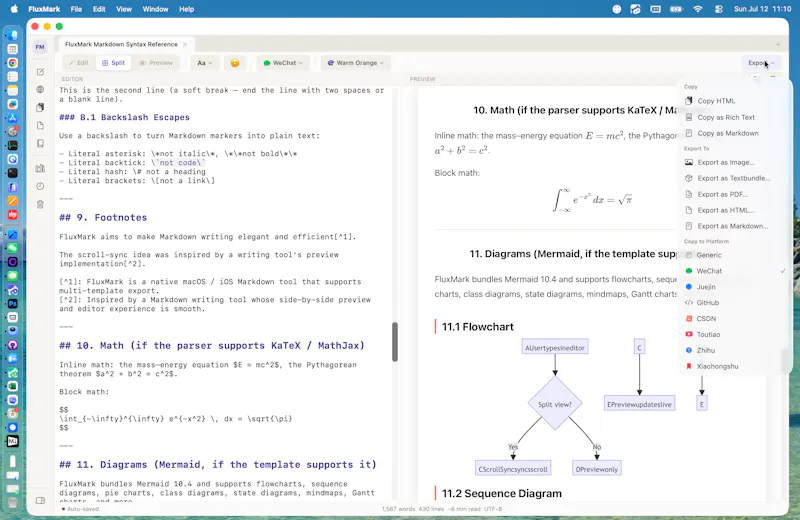Add a new tab with the plus button

[x=778, y=44]
